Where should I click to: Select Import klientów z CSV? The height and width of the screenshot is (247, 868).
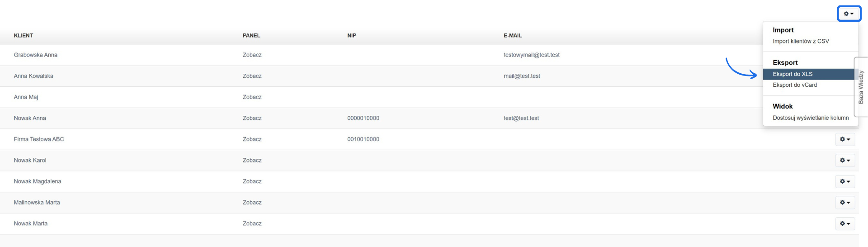801,41
